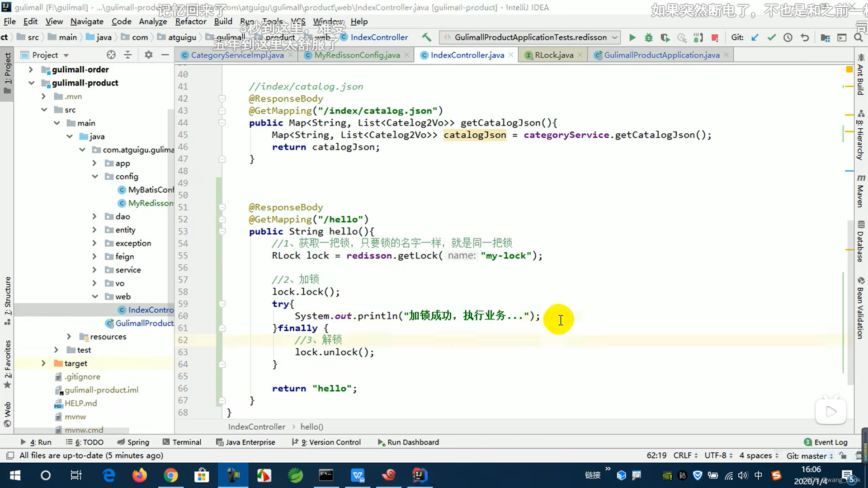Show Git history clock icon

(x=788, y=38)
